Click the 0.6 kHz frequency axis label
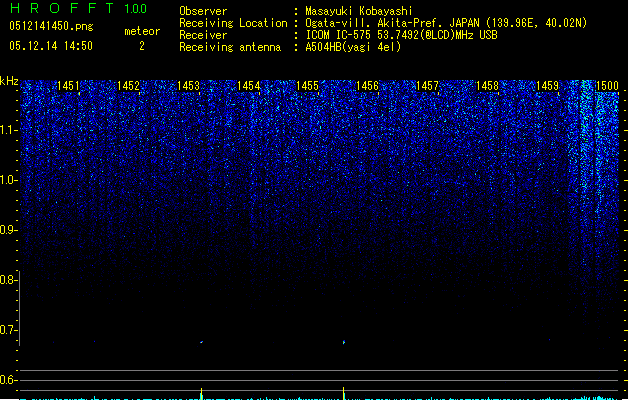Viewport: 629px width, 400px height. click(x=8, y=380)
